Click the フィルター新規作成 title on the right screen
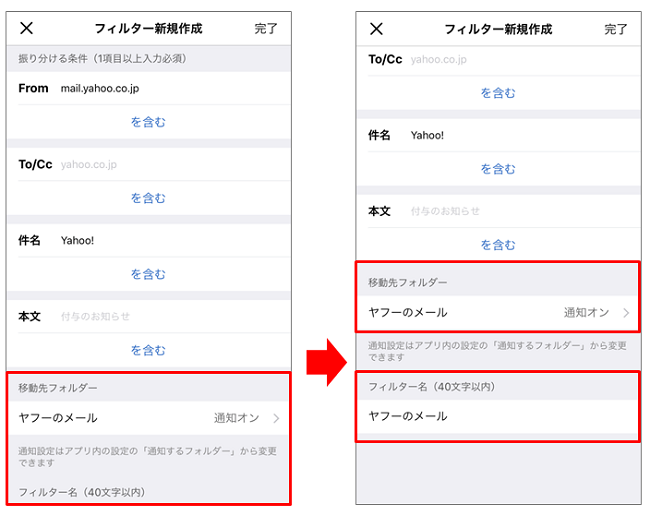This screenshot has height=516, width=650. tap(498, 29)
